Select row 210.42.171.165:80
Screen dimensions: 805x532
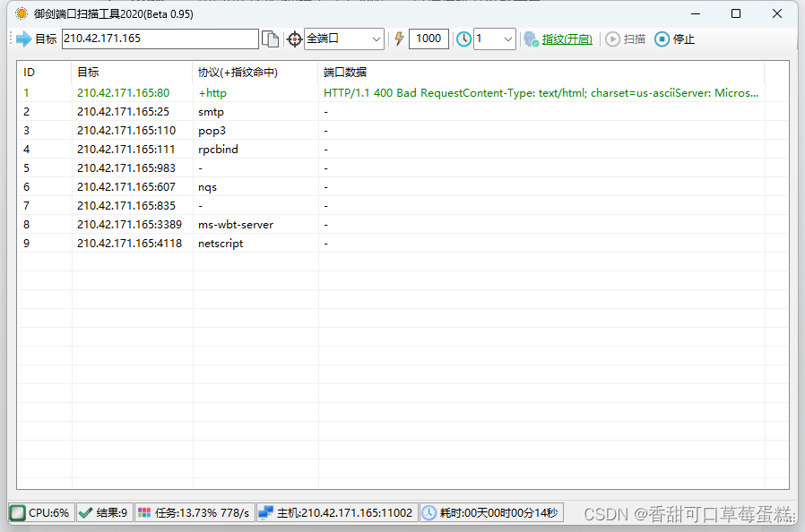(403, 93)
